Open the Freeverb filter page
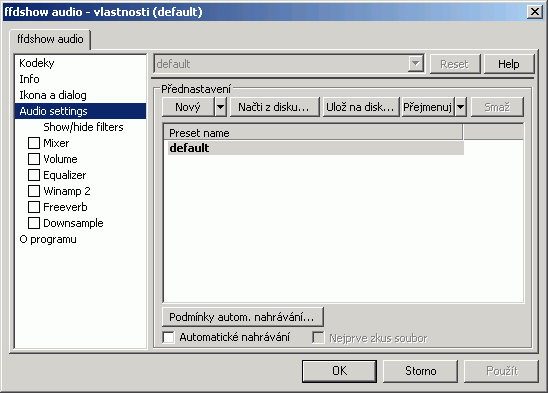The image size is (548, 393). (x=65, y=207)
